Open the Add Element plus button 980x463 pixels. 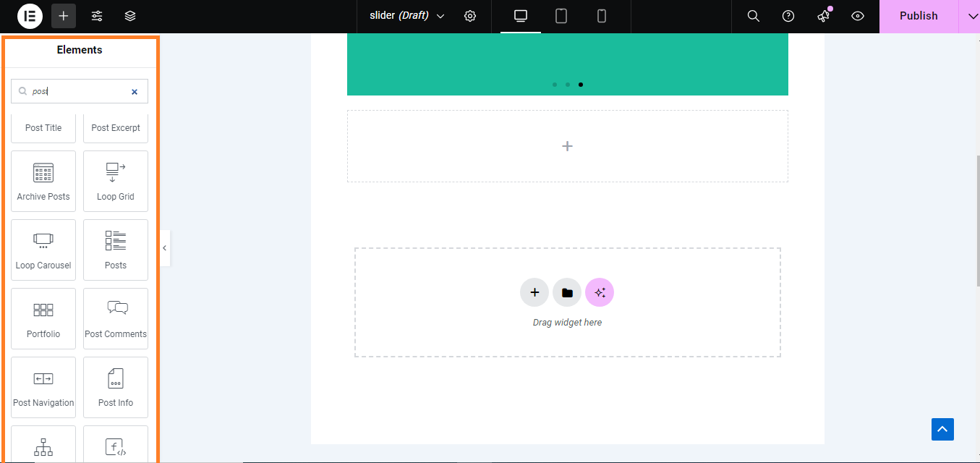click(64, 16)
